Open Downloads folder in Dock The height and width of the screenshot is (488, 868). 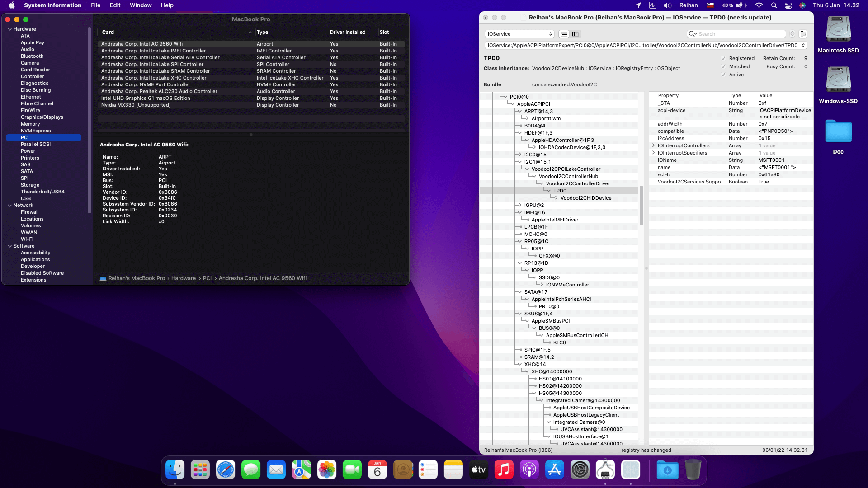click(x=668, y=470)
